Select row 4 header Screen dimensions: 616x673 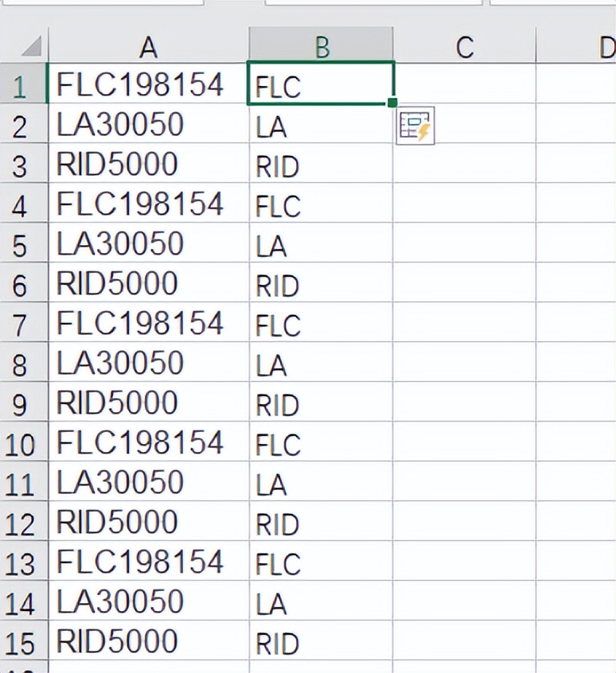(24, 203)
